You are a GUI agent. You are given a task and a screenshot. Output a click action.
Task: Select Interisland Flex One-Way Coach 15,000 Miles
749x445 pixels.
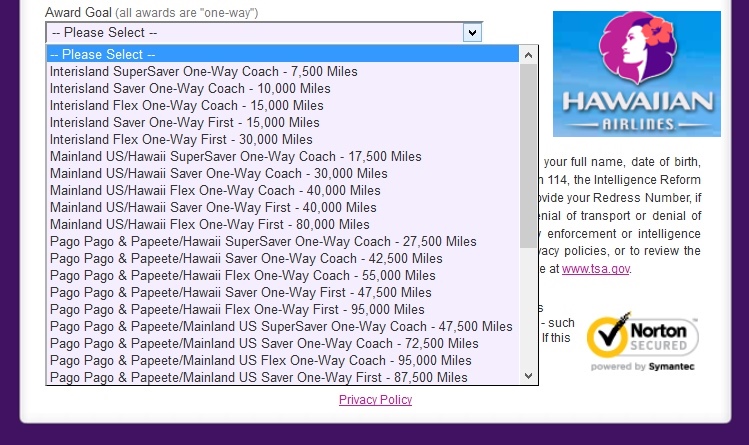[x=283, y=106]
